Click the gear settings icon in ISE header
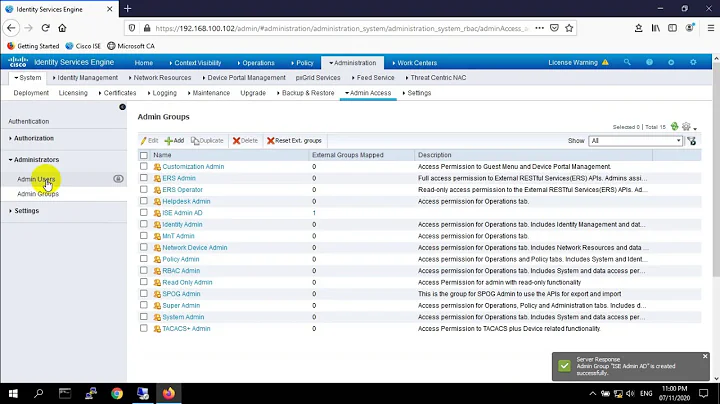Screen dimensions: 720x404 [693, 62]
